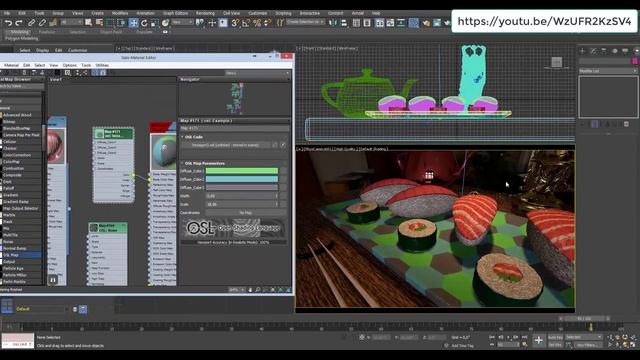Collapse the OSL Map Parameters rollout
This screenshot has width=640, height=360.
(182, 163)
